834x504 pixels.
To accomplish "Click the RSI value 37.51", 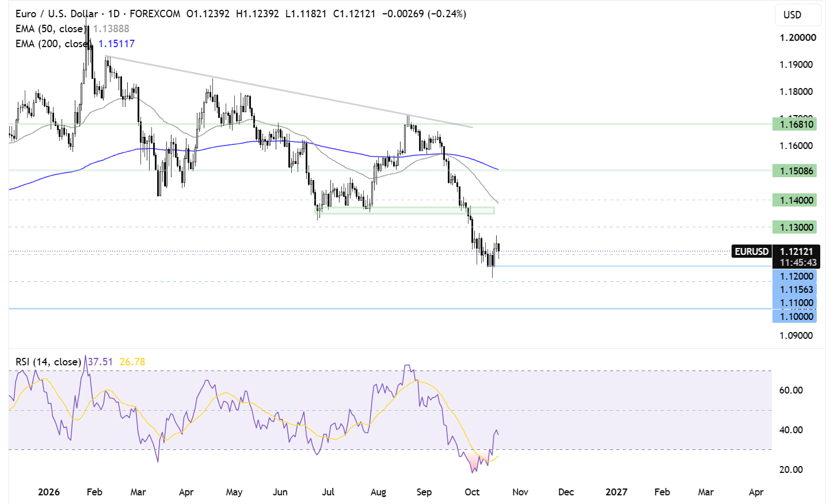I will point(100,362).
